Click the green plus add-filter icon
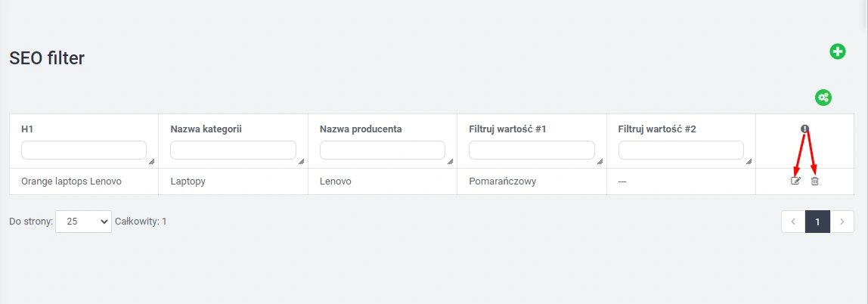The image size is (868, 304). click(837, 51)
